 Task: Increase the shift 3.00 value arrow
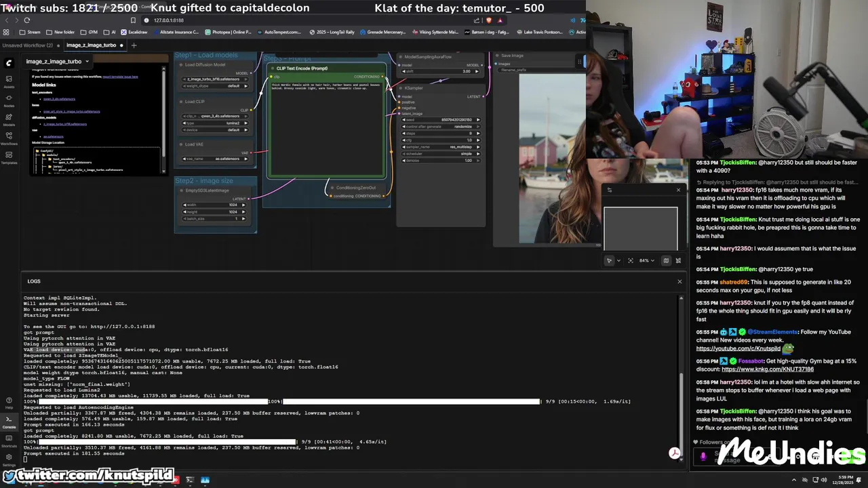point(477,71)
